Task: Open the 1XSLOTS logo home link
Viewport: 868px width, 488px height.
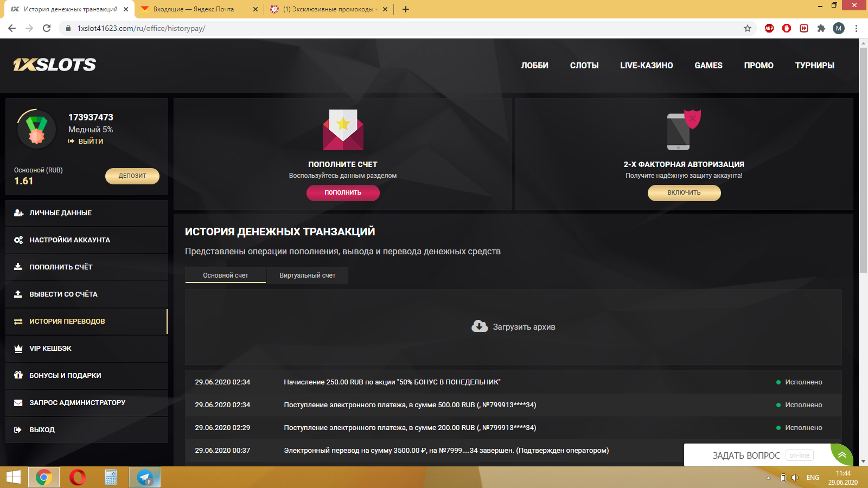Action: (x=54, y=65)
